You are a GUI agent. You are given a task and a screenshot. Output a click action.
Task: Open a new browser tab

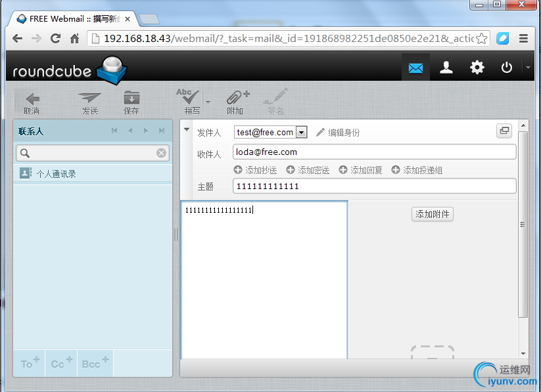pyautogui.click(x=149, y=19)
